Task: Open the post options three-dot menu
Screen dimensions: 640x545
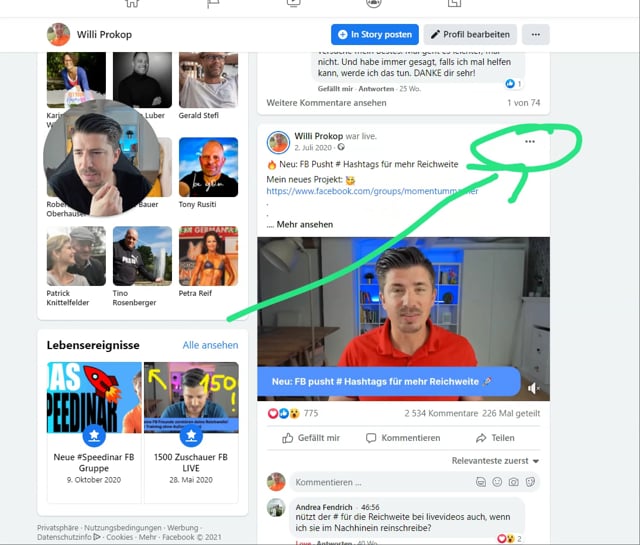Action: point(530,141)
